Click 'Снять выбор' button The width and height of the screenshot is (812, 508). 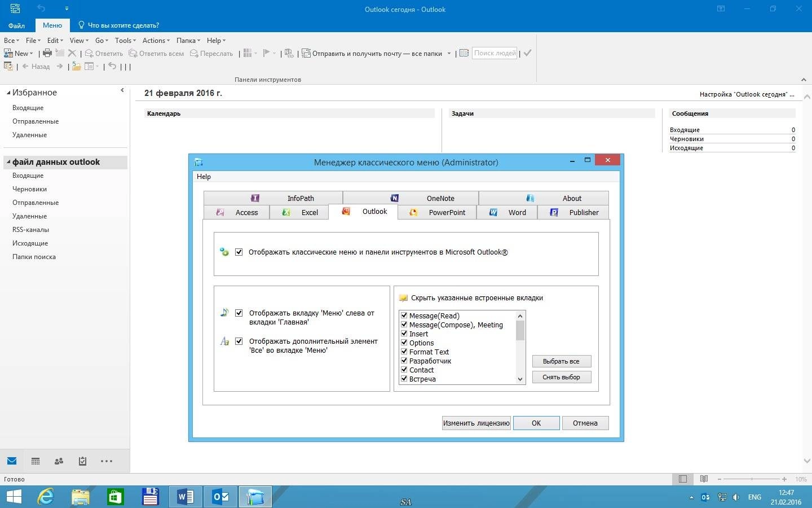561,377
